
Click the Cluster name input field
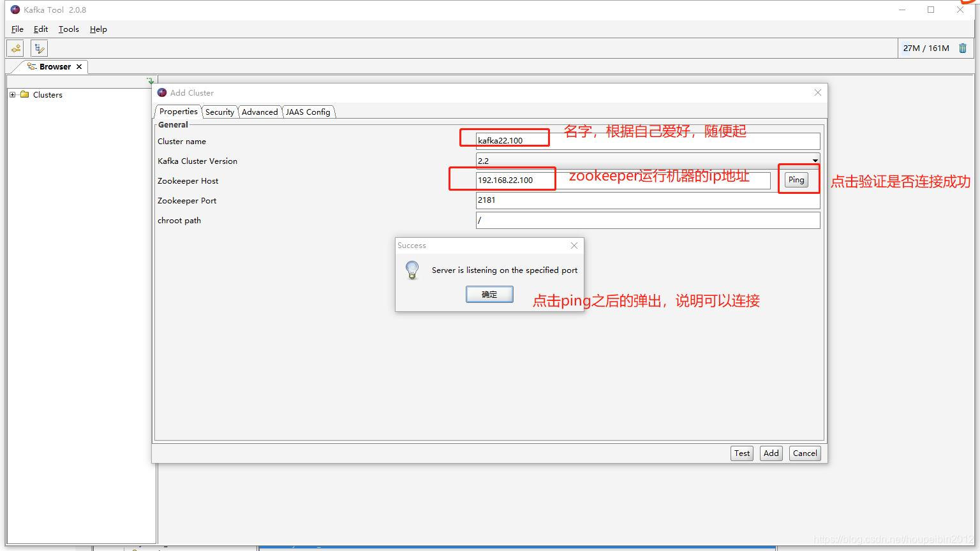pyautogui.click(x=648, y=141)
